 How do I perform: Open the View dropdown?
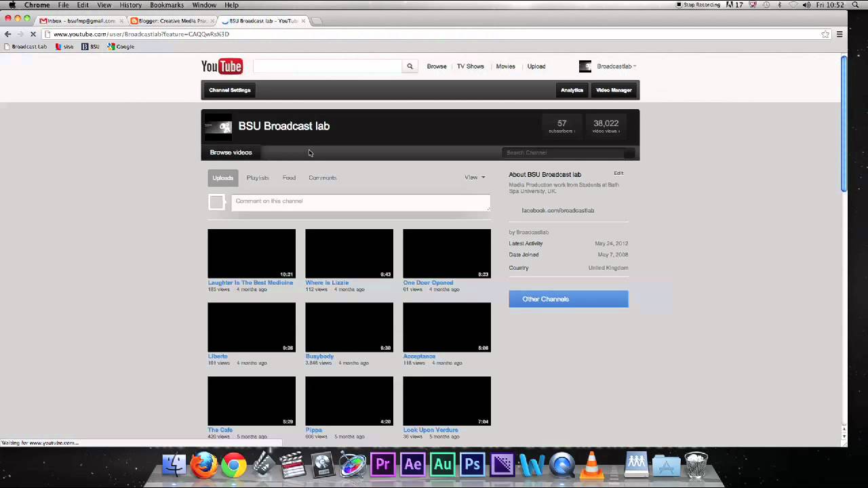point(475,178)
